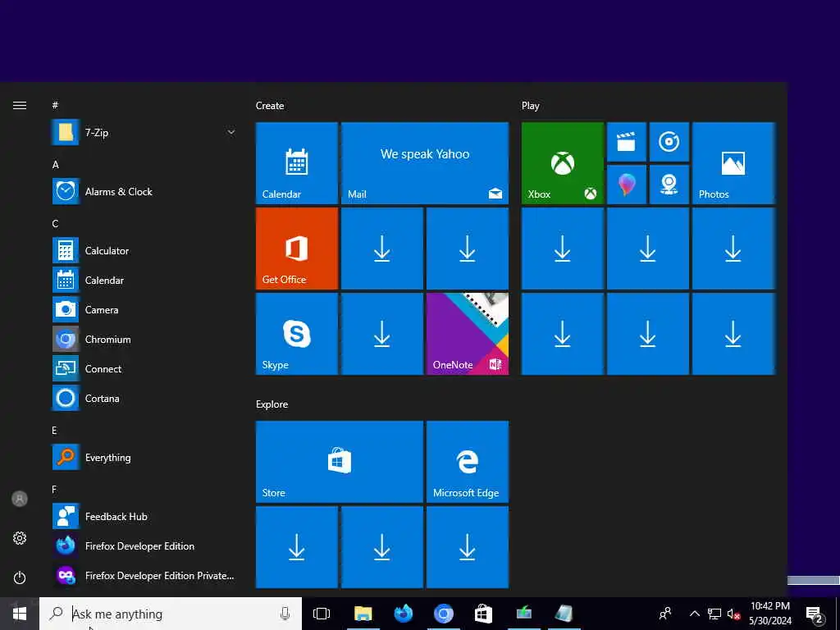Click the Power icon in Start menu

tap(20, 577)
